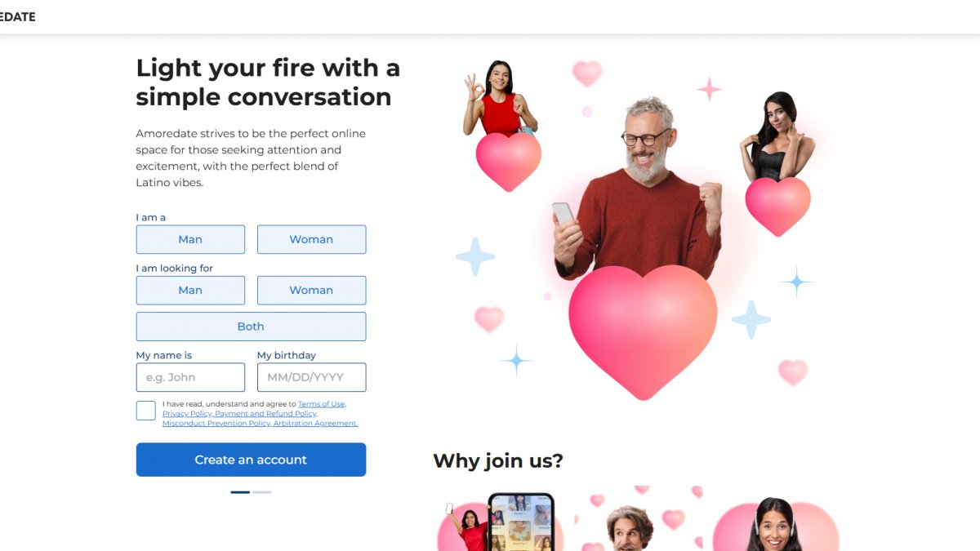The image size is (980, 551).
Task: Select "Woman" under I am a
Action: (x=311, y=239)
